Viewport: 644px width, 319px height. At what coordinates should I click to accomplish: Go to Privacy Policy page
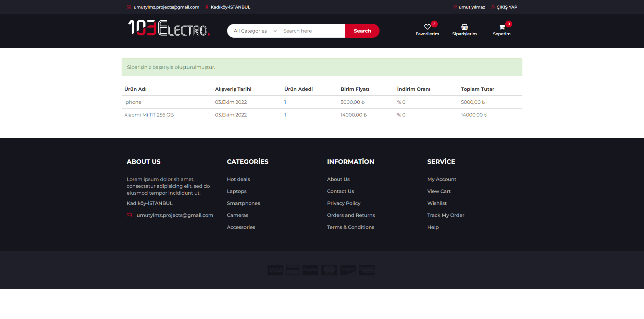click(x=344, y=203)
